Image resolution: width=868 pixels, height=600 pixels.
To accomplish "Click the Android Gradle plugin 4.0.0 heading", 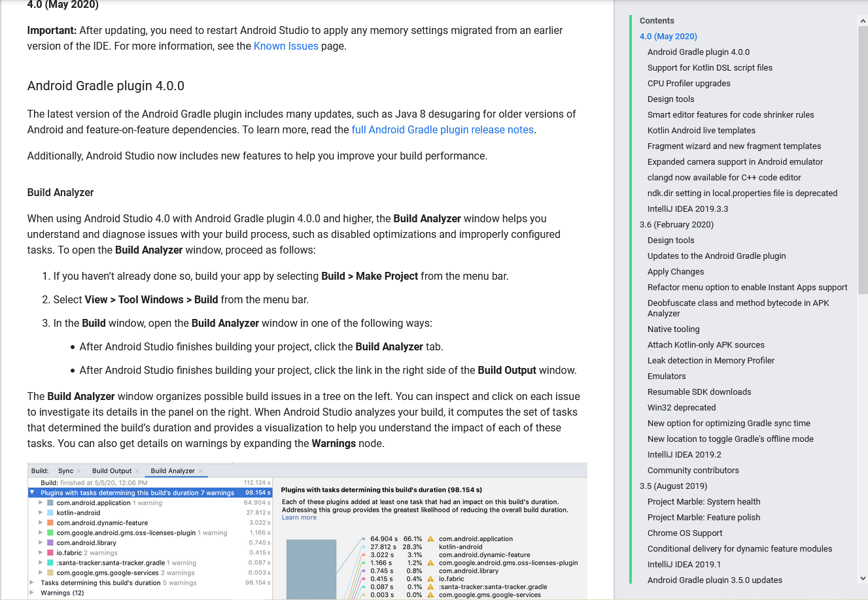I will (106, 86).
